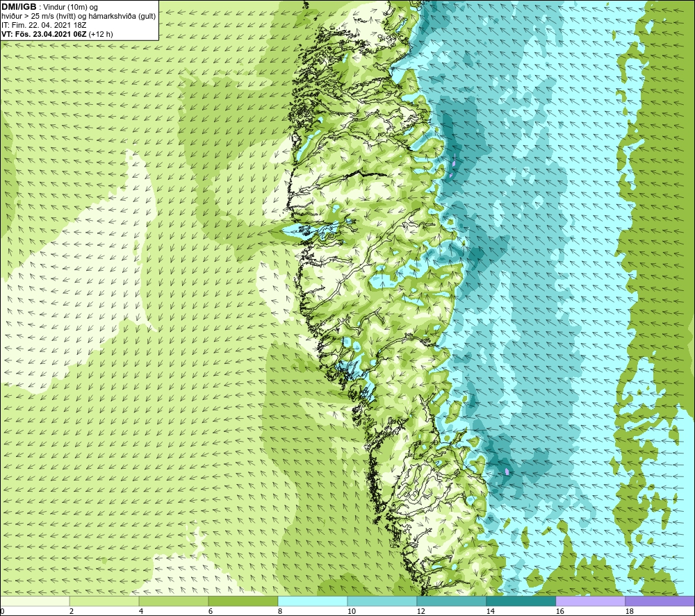Click the 4–6 m/s green legend swatch
The width and height of the screenshot is (695, 616).
pos(174,601)
